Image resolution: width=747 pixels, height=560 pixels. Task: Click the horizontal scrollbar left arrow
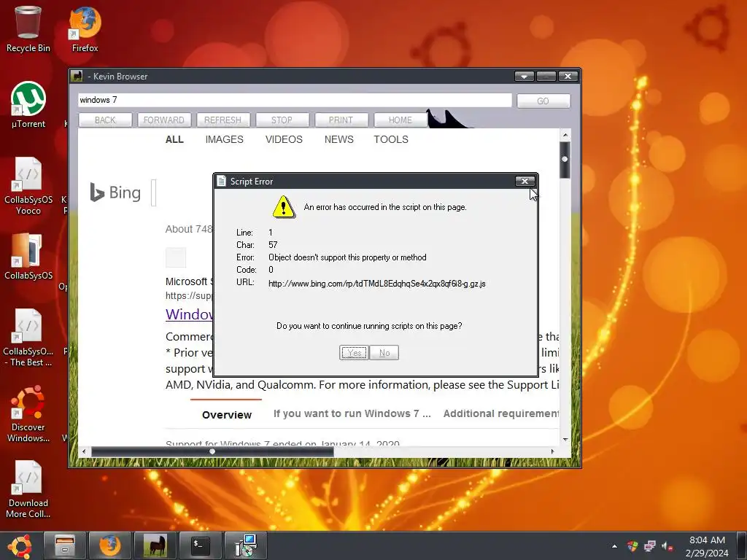tap(85, 451)
